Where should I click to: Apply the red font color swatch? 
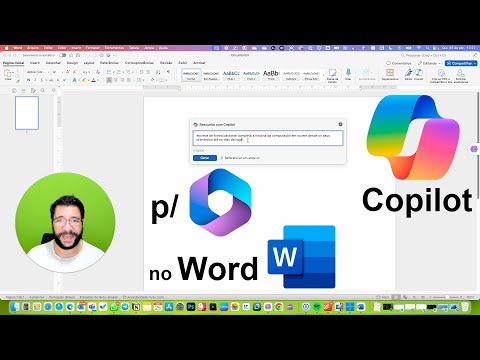(94, 80)
